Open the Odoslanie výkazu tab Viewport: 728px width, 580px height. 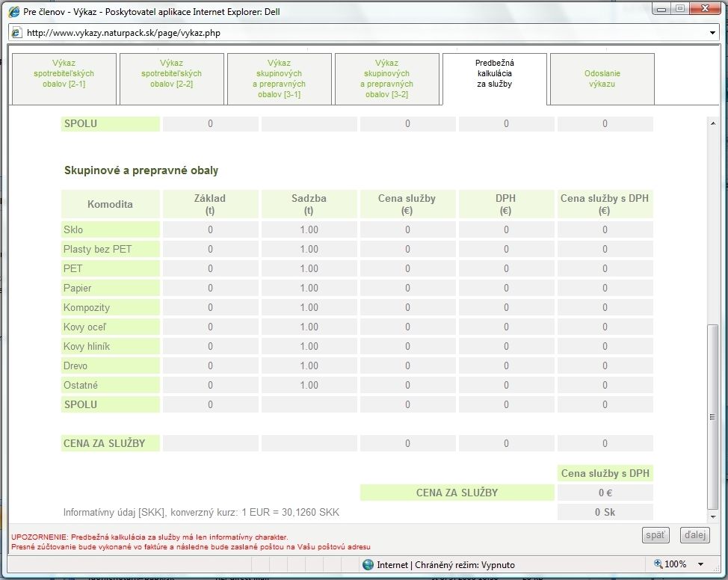602,79
